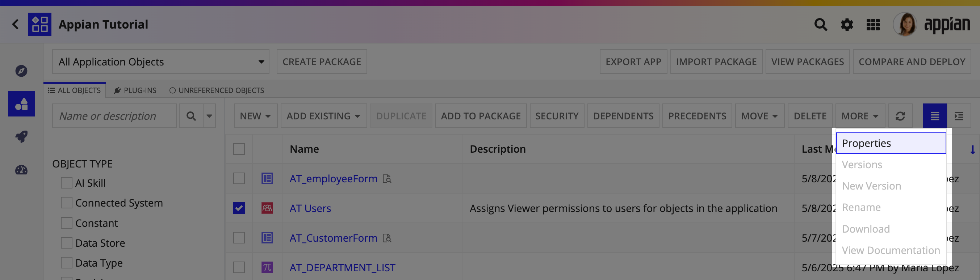Click the COMPARE AND DEPLOY button
The width and height of the screenshot is (980, 280).
pos(912,61)
